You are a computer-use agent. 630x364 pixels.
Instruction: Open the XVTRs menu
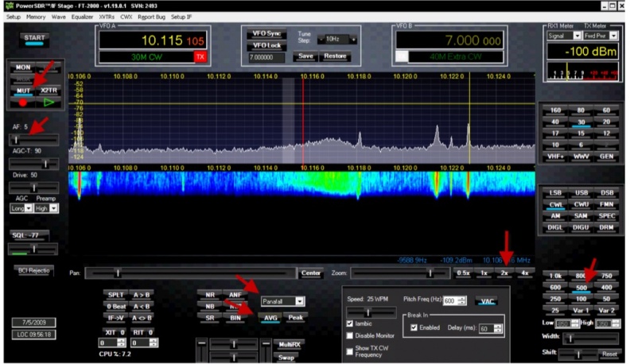(x=107, y=17)
